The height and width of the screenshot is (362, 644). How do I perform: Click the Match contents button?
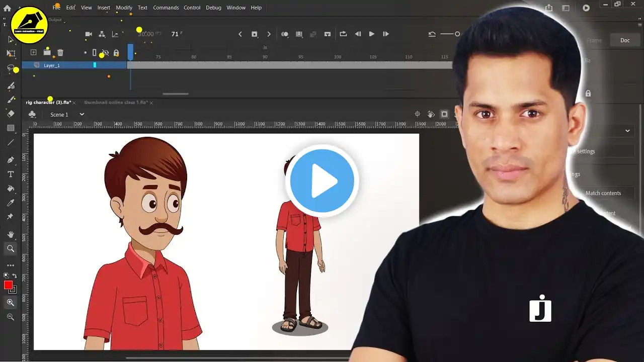click(603, 193)
